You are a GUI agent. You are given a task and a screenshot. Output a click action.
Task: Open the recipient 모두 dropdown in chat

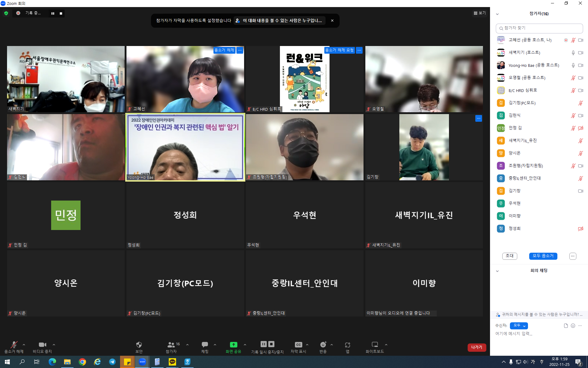[519, 326]
